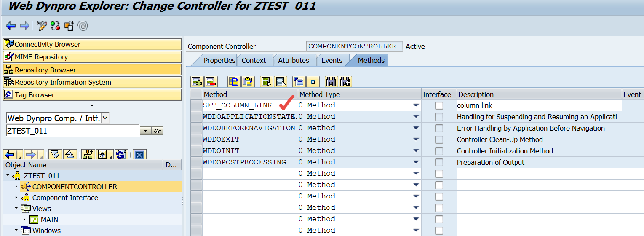The image size is (644, 236).
Task: Click the Favorites star icon in tree toolbar
Action: point(103,155)
